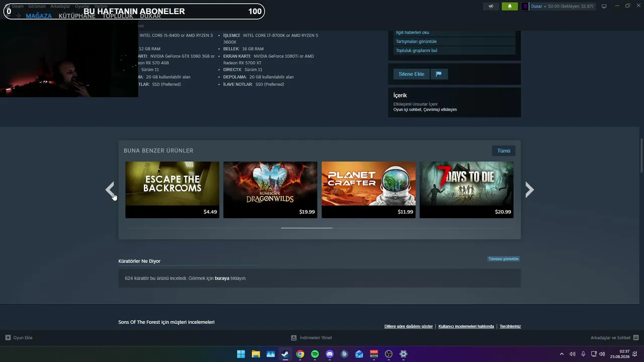Click Oyun Ekle at bottom left
The width and height of the screenshot is (644, 362).
pos(19,338)
